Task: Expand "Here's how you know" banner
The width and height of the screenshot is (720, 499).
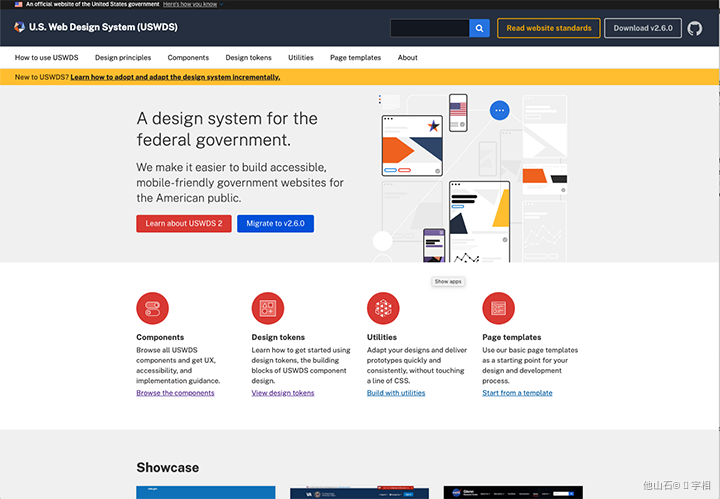Action: pos(193,4)
